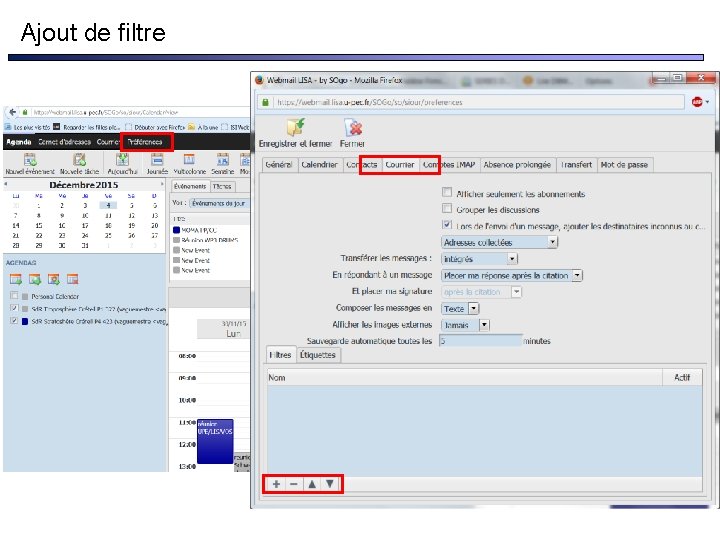Image resolution: width=720 pixels, height=540 pixels.
Task: Open Et placer ma signature dropdown
Action: pos(481,292)
